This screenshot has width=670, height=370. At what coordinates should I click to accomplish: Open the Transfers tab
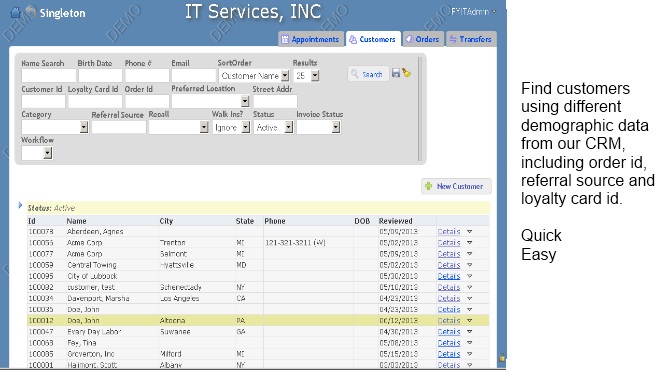point(471,39)
